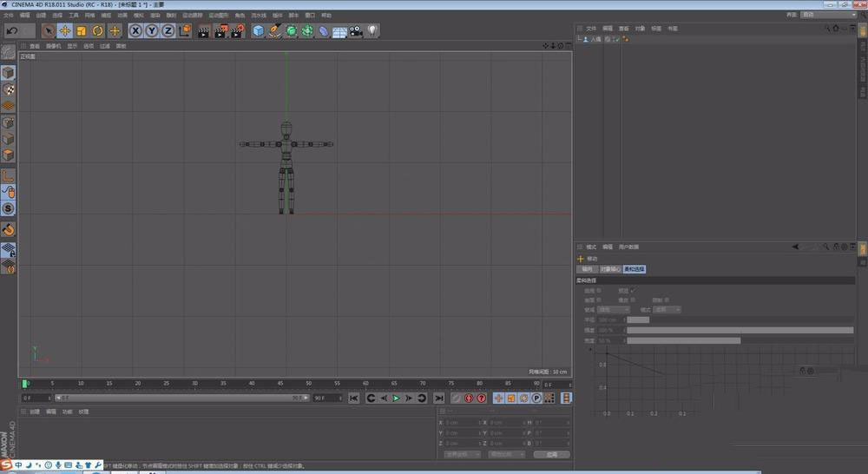Play the animation forwards
This screenshot has height=474, width=868.
coord(396,398)
